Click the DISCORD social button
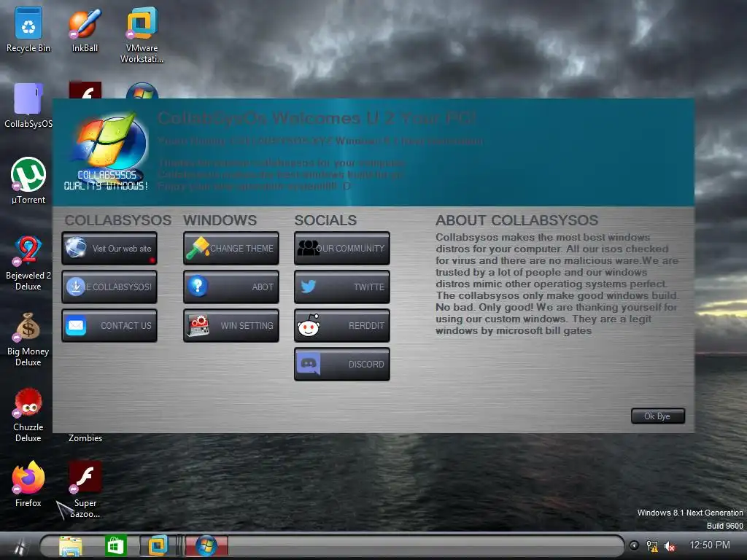The width and height of the screenshot is (747, 560). click(342, 364)
